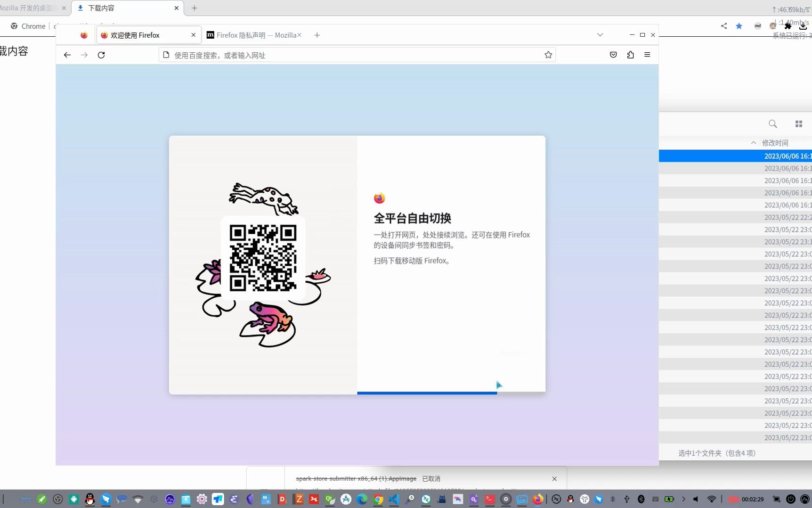The image size is (812, 508).
Task: Open the md extension in Chrome
Action: click(758, 26)
